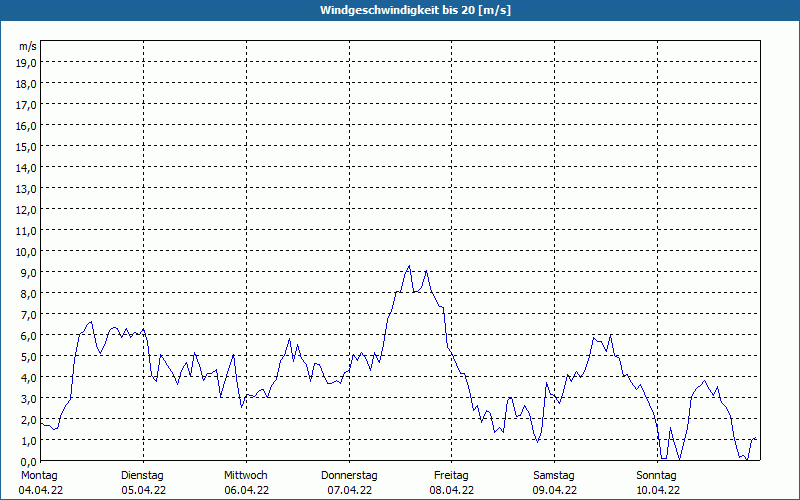The width and height of the screenshot is (800, 500).
Task: Click the Sonntag day label
Action: coord(656,476)
